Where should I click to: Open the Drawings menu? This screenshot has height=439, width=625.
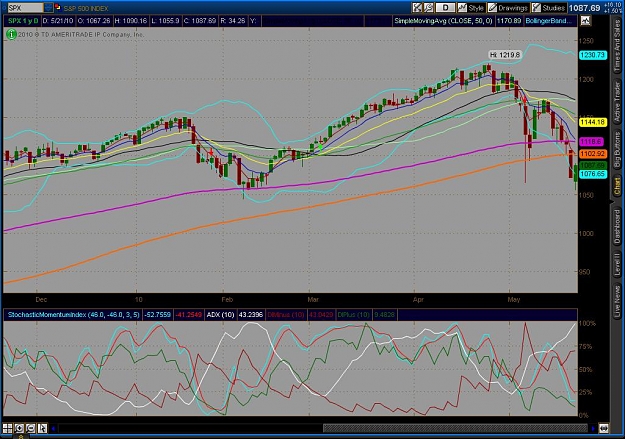tap(508, 8)
